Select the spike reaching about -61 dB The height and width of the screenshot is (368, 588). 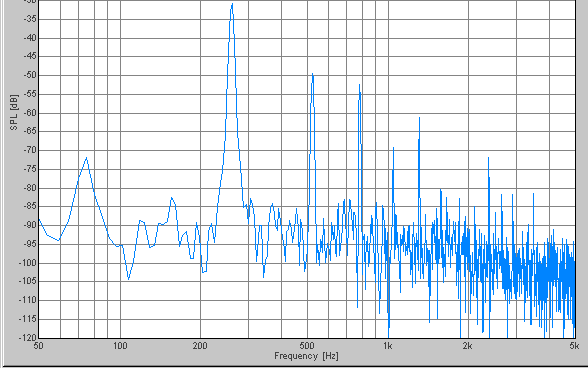(419, 119)
